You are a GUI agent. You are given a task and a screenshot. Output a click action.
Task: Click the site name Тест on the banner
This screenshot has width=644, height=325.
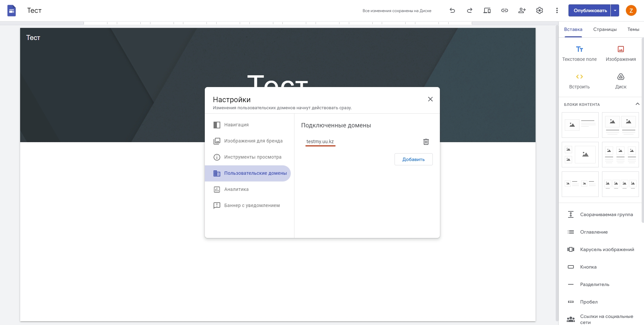[33, 38]
